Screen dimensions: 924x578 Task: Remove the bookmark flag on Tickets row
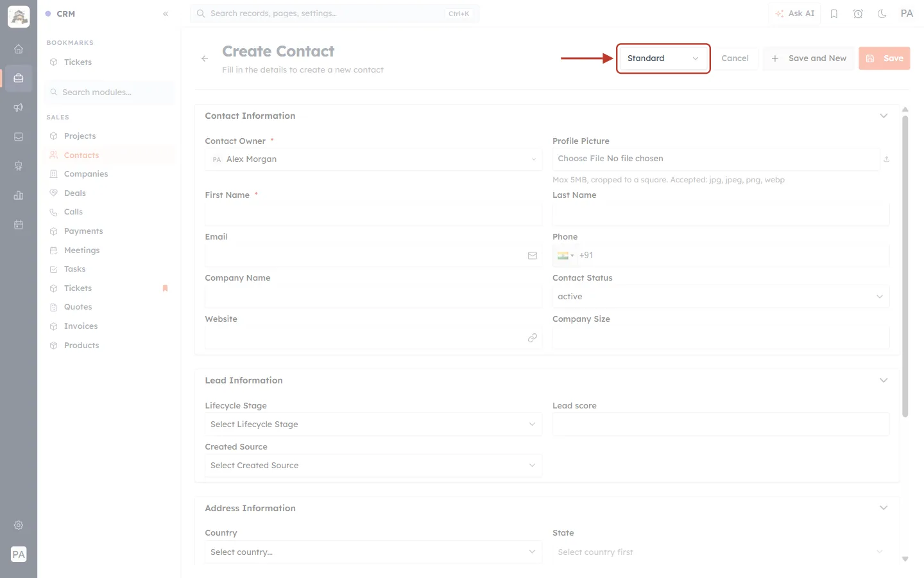[x=165, y=288]
